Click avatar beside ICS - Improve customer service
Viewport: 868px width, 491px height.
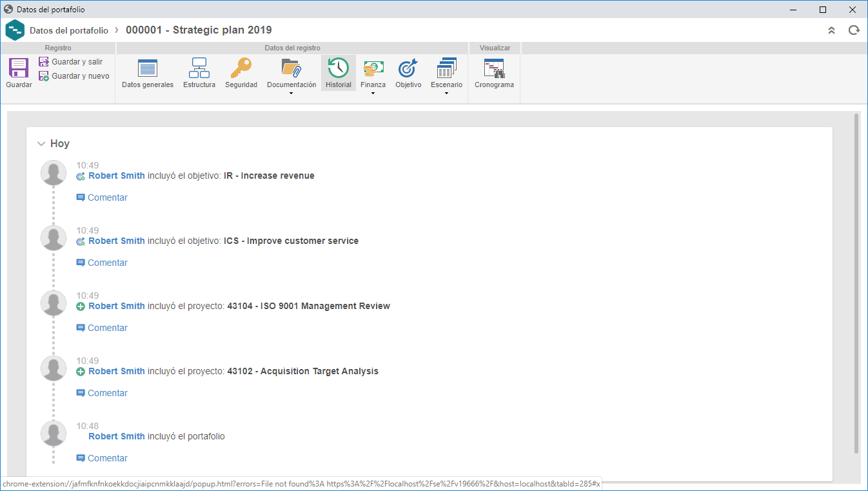54,238
